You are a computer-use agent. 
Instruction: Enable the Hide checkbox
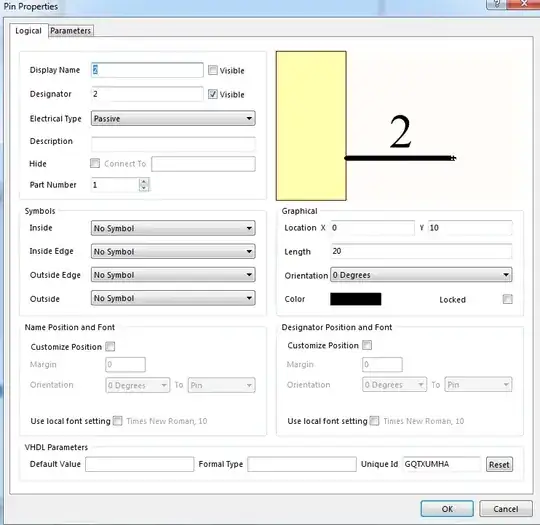pyautogui.click(x=95, y=163)
